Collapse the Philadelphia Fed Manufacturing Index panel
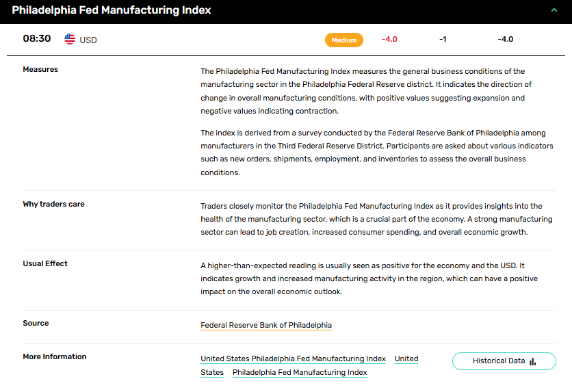 (554, 10)
